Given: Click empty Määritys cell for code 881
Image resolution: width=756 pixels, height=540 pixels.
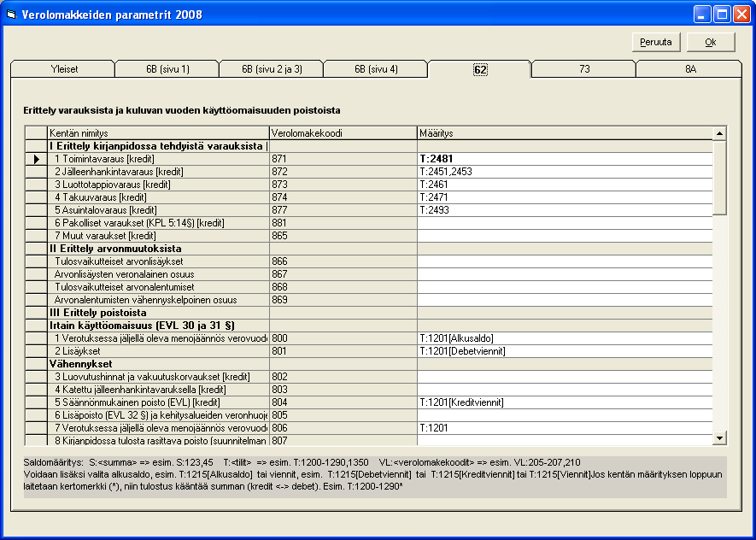Looking at the screenshot, I should [x=565, y=223].
